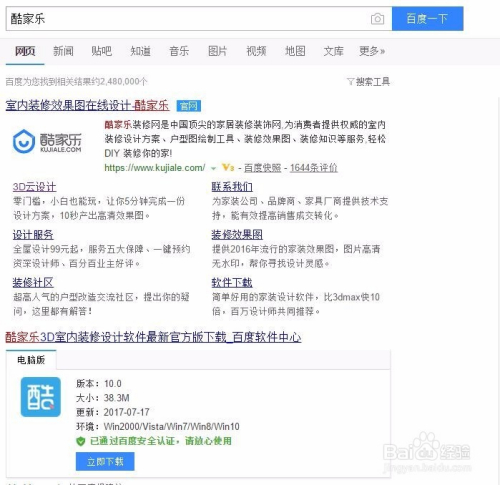Expand the 更多» menu
500x485 pixels.
pos(372,51)
